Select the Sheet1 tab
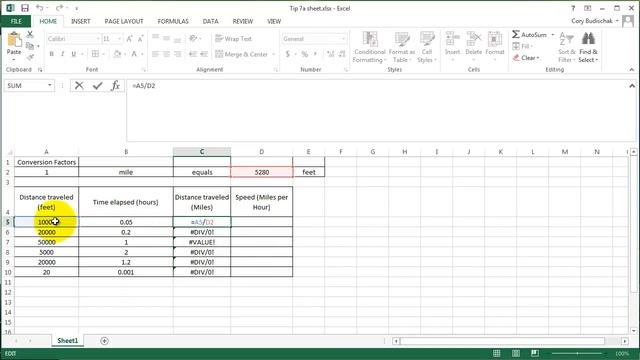 click(x=67, y=340)
